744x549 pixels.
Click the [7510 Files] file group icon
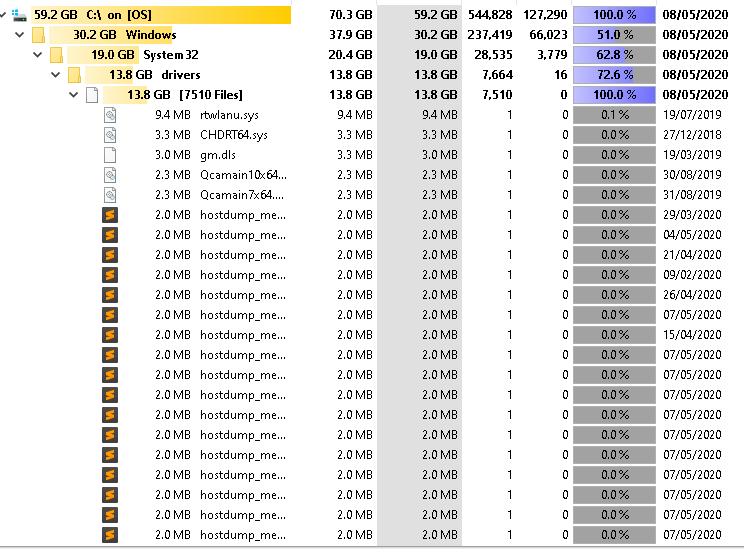pos(92,95)
